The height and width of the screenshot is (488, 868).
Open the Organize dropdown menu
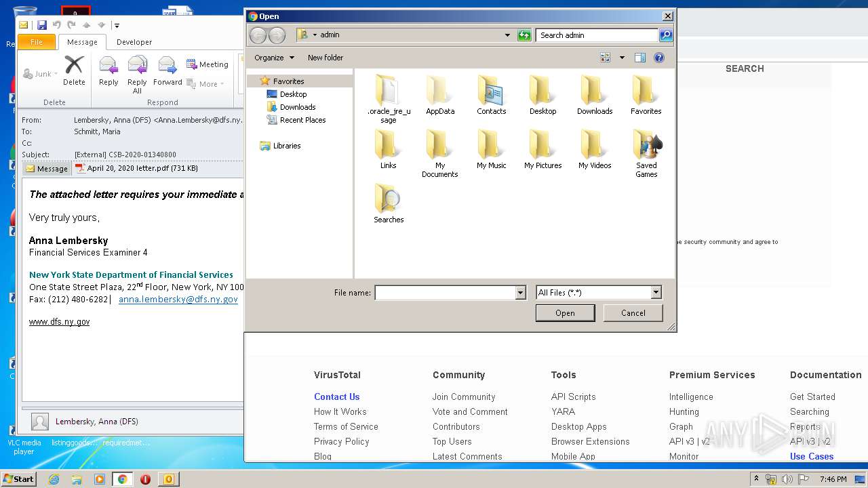274,58
